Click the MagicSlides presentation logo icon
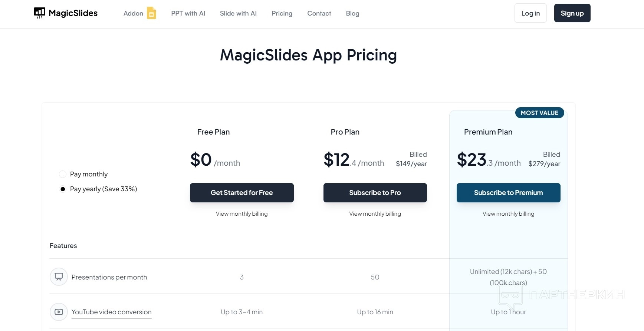 tap(39, 13)
